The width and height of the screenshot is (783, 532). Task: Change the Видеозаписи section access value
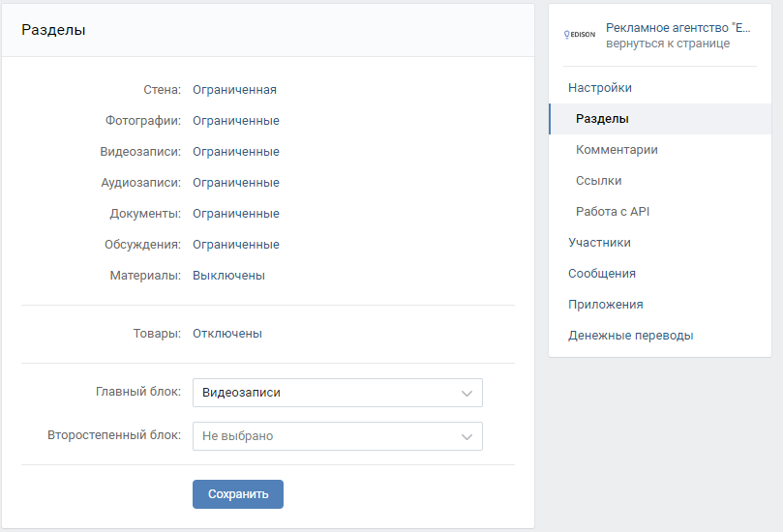pyautogui.click(x=235, y=152)
